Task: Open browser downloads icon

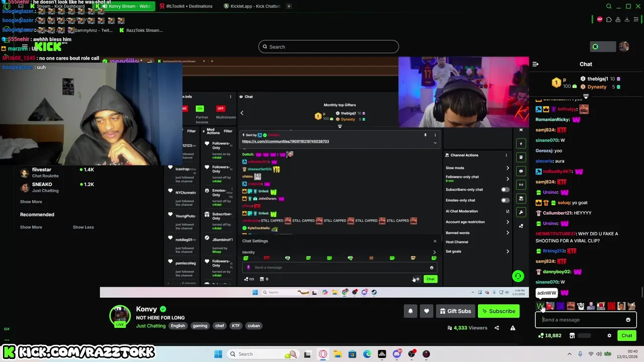Action: point(627,19)
